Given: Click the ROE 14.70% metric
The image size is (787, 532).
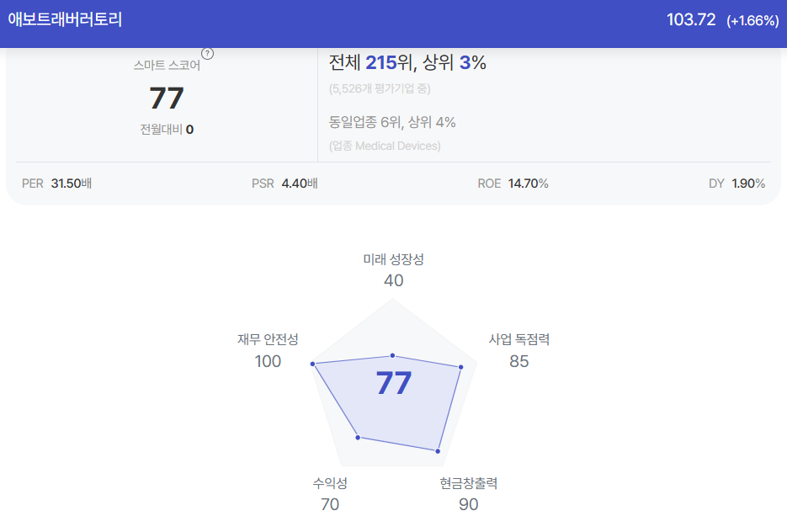Looking at the screenshot, I should click(x=513, y=184).
